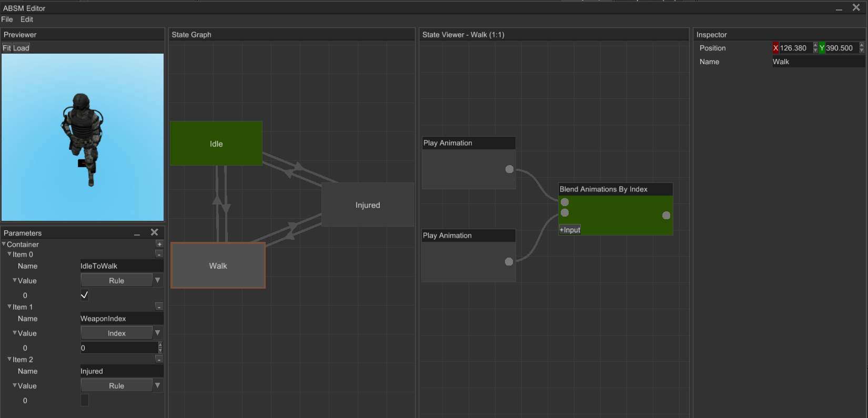The width and height of the screenshot is (868, 418).
Task: Minimize the Parameters panel
Action: click(137, 233)
